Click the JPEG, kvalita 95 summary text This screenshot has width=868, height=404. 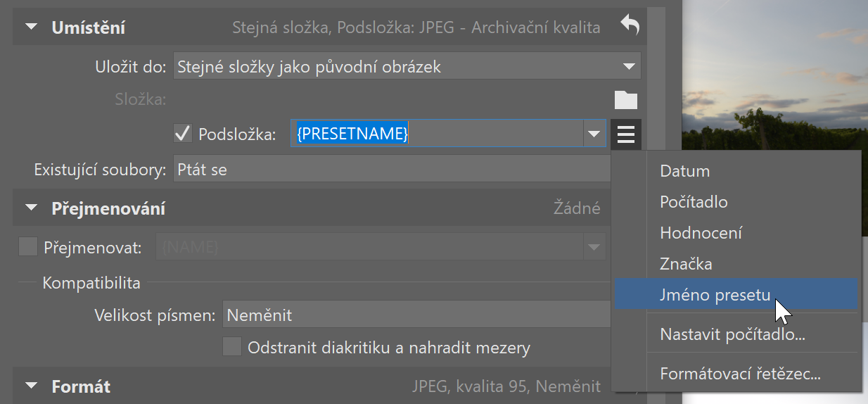click(506, 386)
